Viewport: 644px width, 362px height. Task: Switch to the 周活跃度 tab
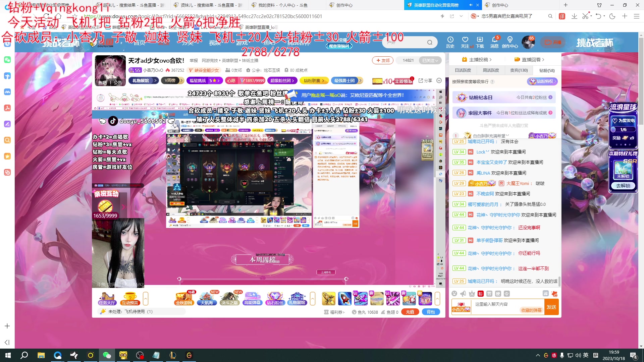coord(491,70)
